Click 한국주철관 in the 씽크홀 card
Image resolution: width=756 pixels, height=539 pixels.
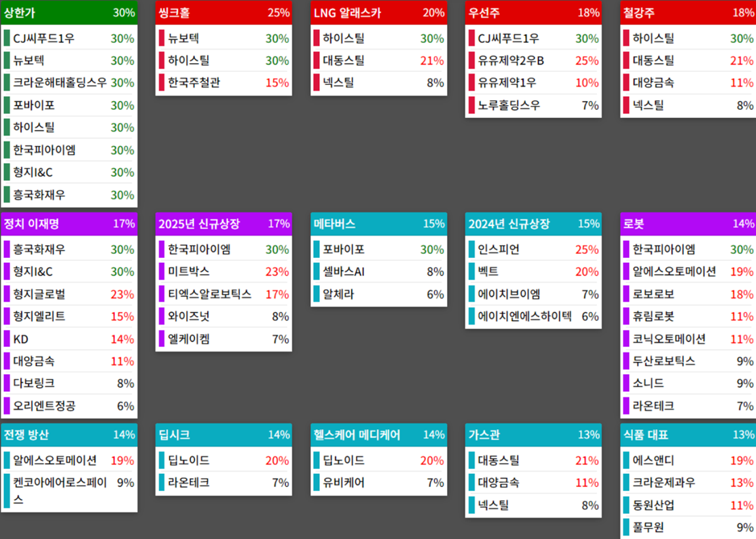[x=223, y=83]
